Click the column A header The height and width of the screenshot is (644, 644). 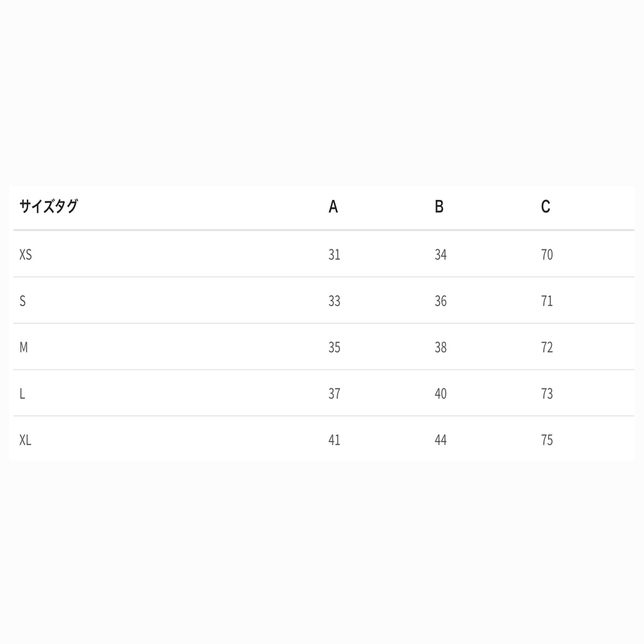coord(333,207)
